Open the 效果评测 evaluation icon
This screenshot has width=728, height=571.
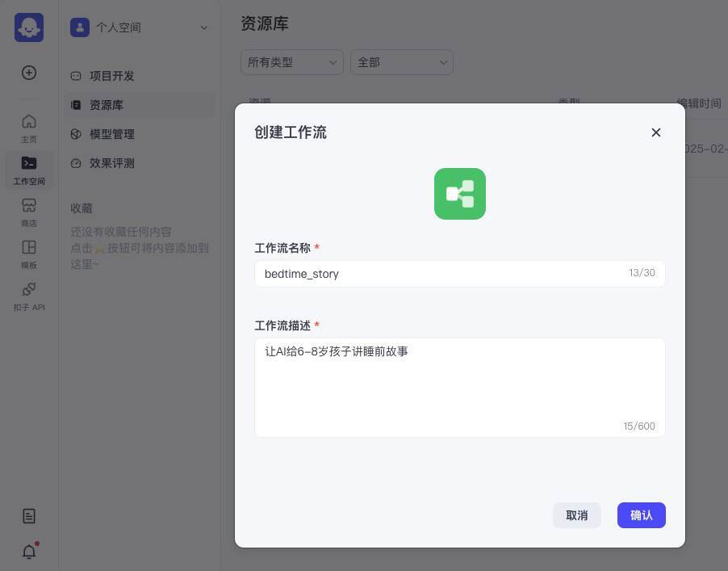75,163
